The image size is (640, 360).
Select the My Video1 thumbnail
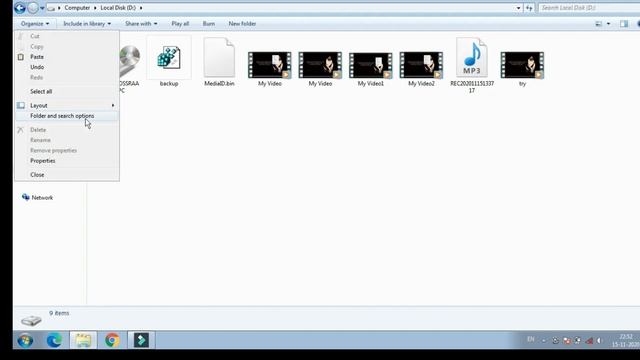pos(371,65)
